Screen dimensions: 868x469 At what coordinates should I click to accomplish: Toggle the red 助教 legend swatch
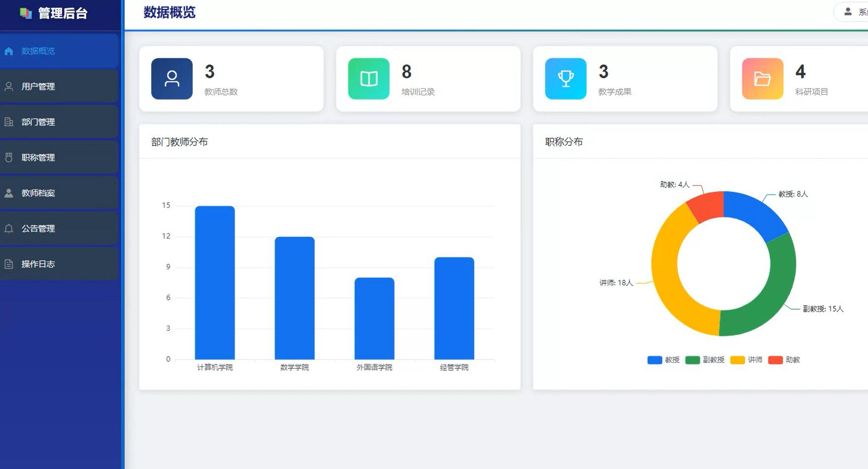coord(775,360)
